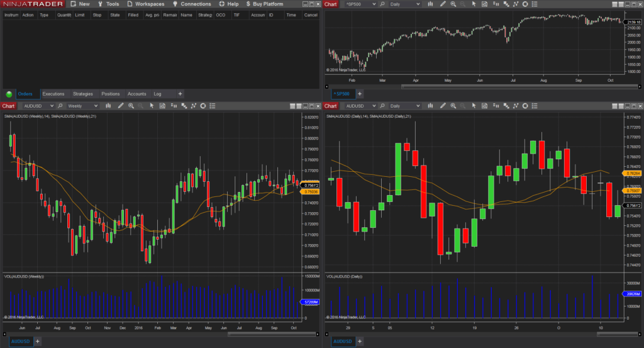644x348 pixels.
Task: Open Indicators on the SP500 chart
Action: (x=516, y=4)
